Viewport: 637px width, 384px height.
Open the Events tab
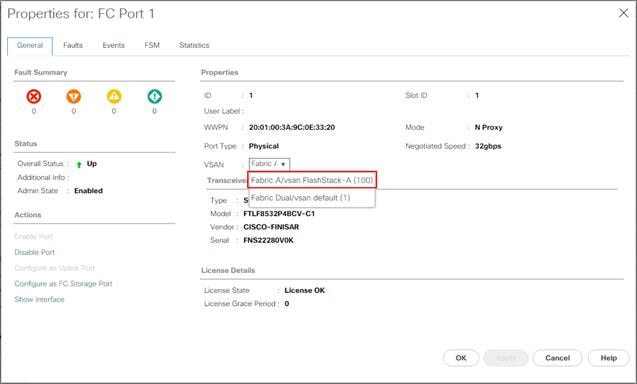point(113,46)
